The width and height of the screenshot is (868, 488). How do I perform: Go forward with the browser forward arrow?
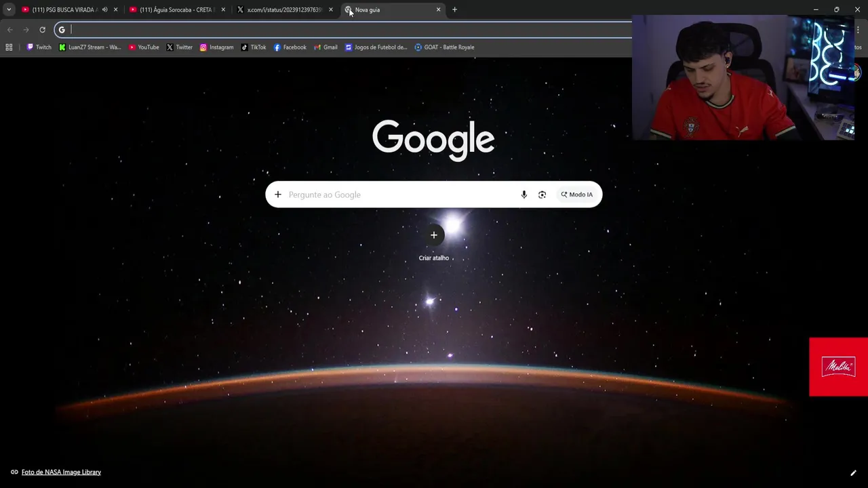[x=26, y=29]
